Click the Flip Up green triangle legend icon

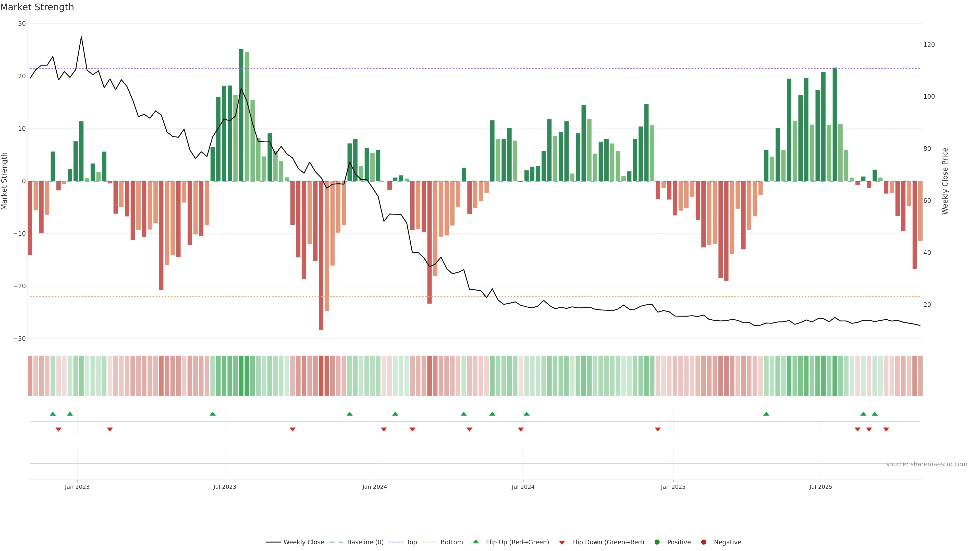tap(475, 542)
